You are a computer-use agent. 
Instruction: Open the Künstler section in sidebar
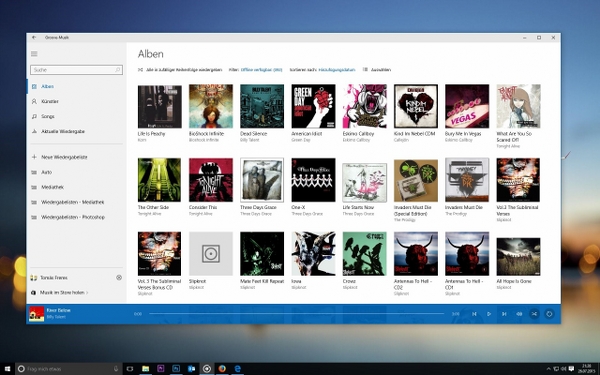click(77, 101)
